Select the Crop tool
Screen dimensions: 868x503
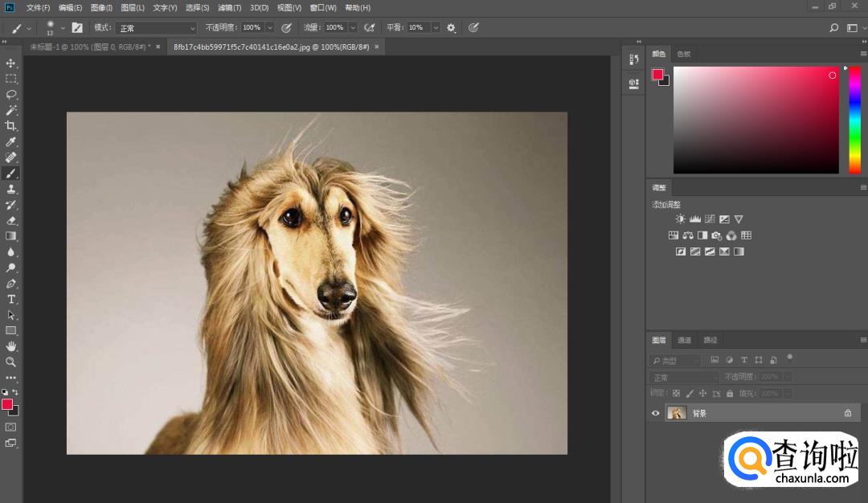tap(11, 126)
